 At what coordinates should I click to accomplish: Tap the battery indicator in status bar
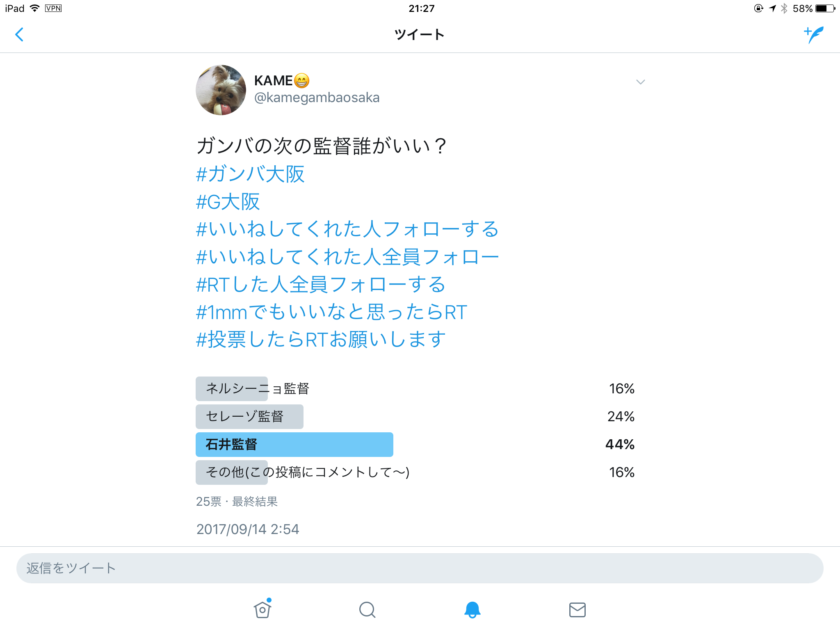tap(825, 8)
